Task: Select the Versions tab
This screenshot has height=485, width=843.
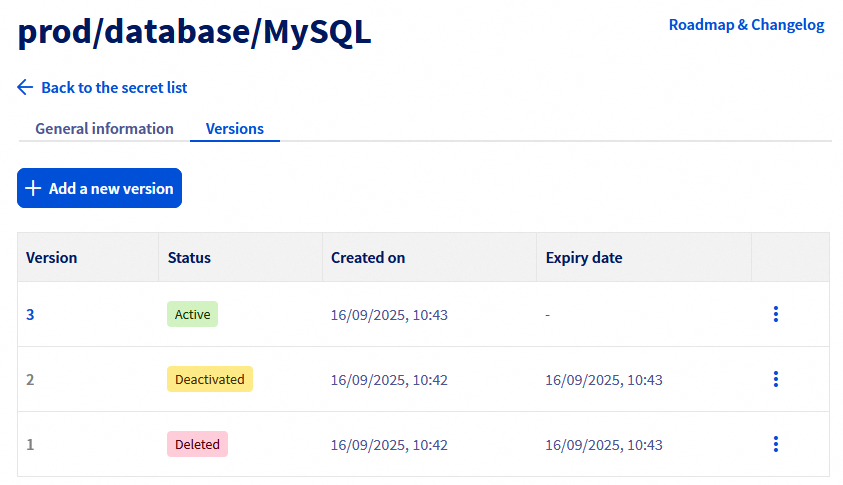Action: (234, 129)
